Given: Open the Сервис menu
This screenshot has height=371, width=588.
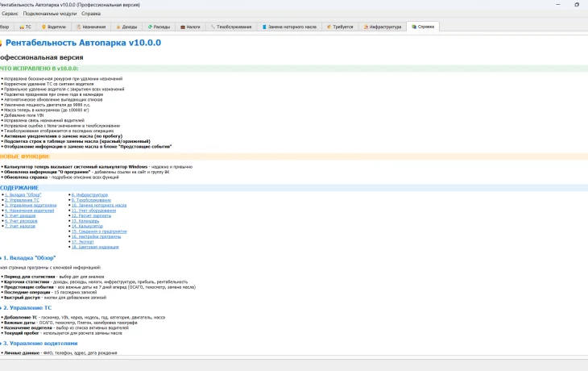Looking at the screenshot, I should click(10, 14).
